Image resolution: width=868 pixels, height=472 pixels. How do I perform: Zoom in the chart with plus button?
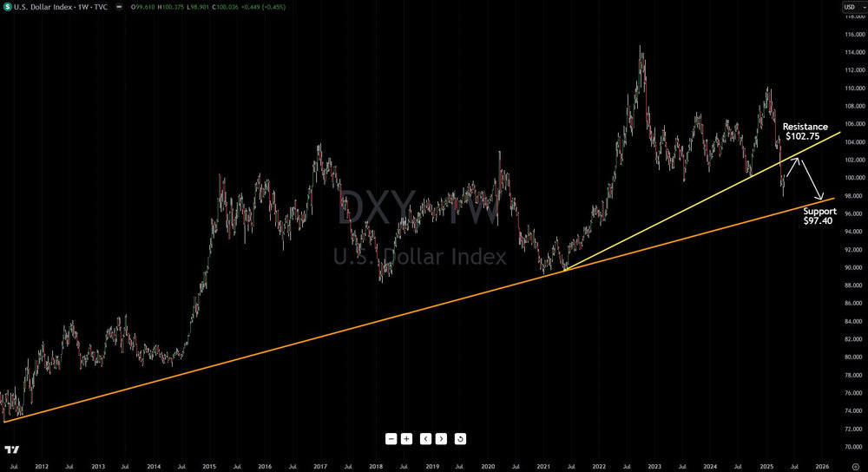tap(406, 439)
